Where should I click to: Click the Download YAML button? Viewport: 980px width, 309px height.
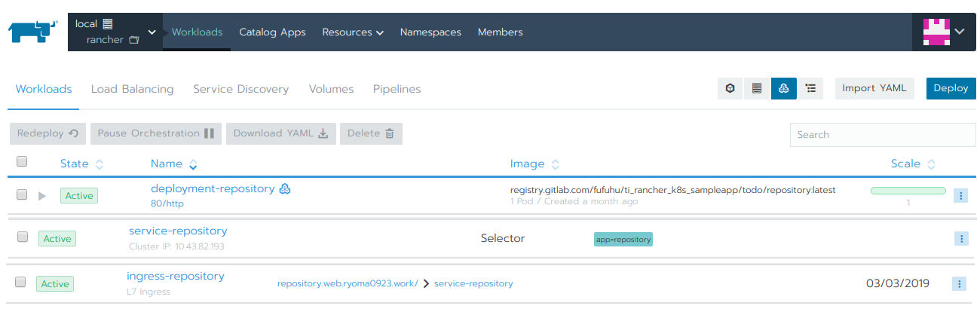[280, 133]
